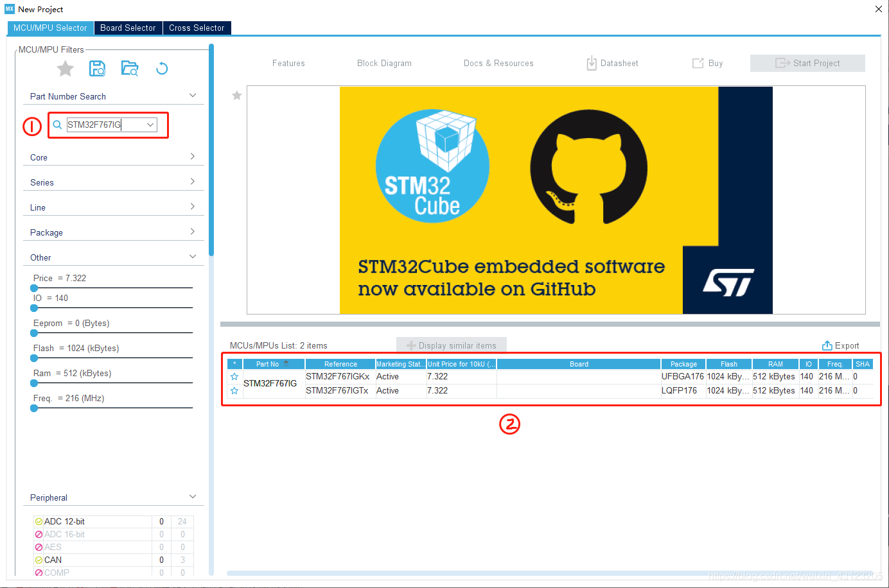The height and width of the screenshot is (588, 889).
Task: Expand the Series filter section
Action: coord(193,182)
